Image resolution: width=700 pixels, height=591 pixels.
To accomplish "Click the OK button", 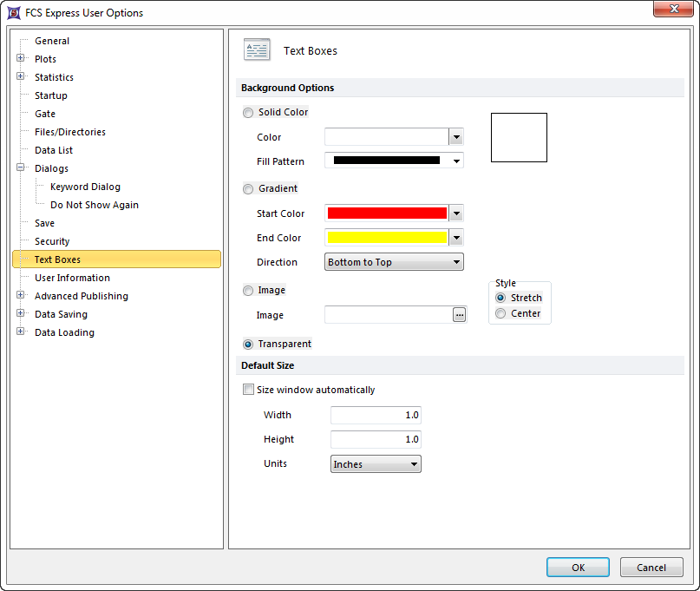I will coord(578,568).
